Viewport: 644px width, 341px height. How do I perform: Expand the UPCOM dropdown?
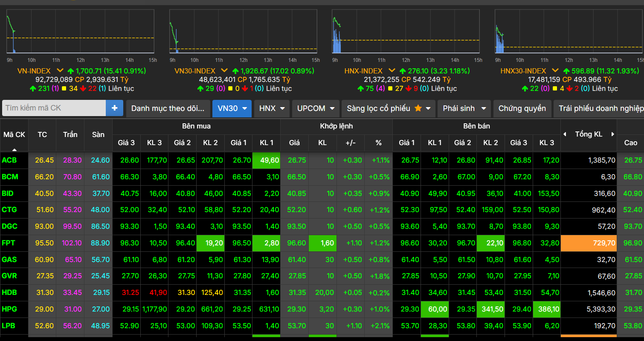[316, 108]
